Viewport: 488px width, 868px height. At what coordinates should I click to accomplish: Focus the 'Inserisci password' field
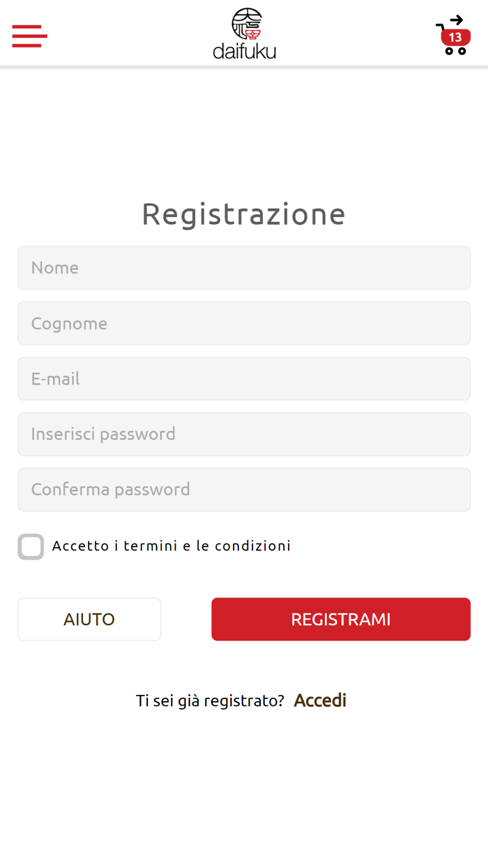coord(244,434)
